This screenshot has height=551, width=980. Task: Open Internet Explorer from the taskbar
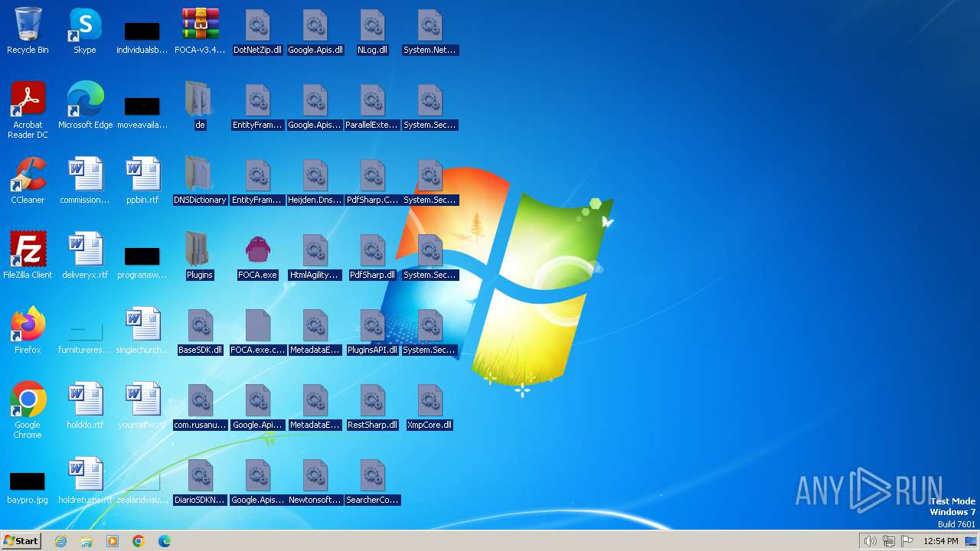coord(60,541)
